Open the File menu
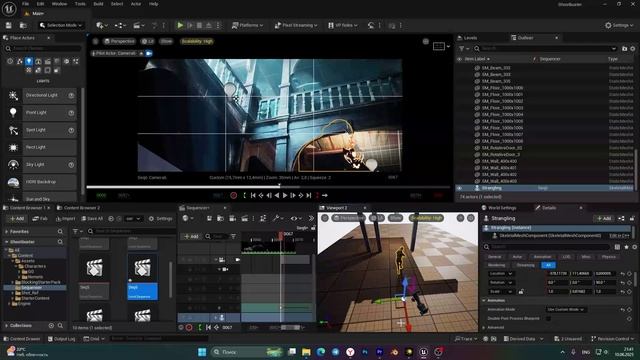 [25, 4]
